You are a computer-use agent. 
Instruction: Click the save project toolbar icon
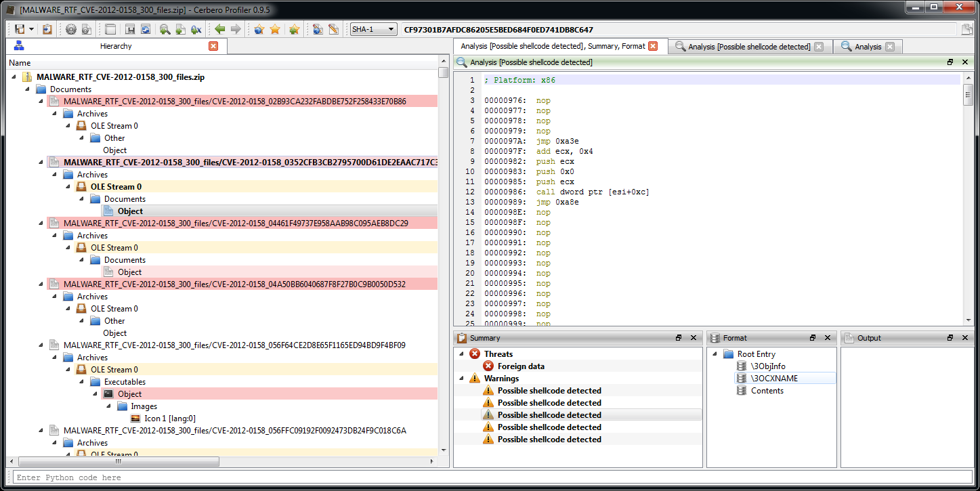pyautogui.click(x=20, y=29)
